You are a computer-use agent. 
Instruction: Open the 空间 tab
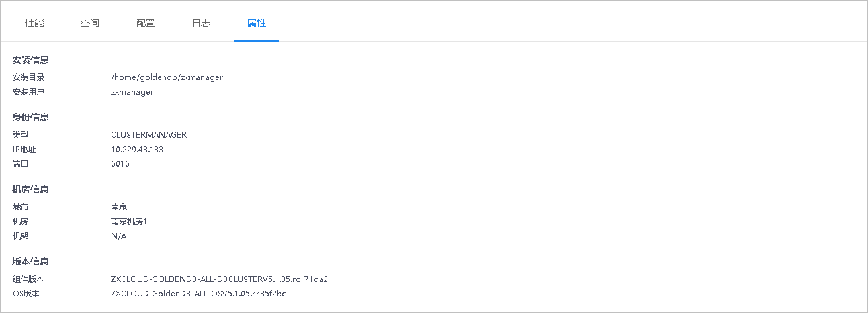coord(90,23)
